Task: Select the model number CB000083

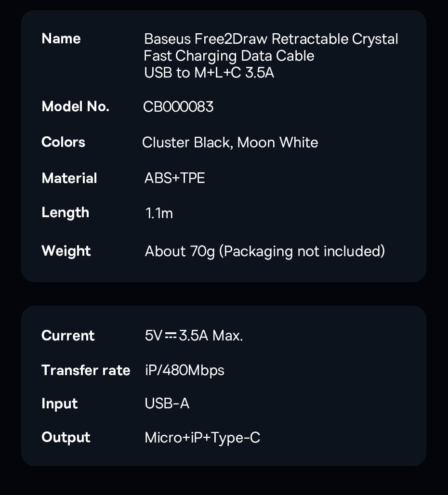Action: 178,106
